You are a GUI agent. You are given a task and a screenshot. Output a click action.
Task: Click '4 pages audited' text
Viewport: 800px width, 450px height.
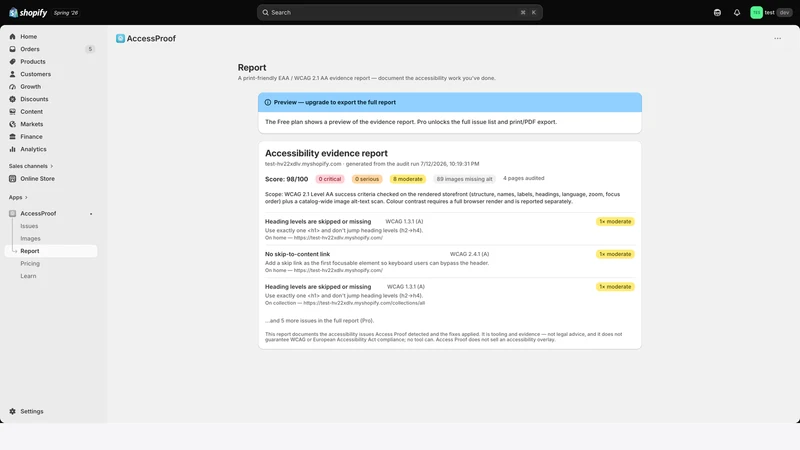pyautogui.click(x=523, y=179)
